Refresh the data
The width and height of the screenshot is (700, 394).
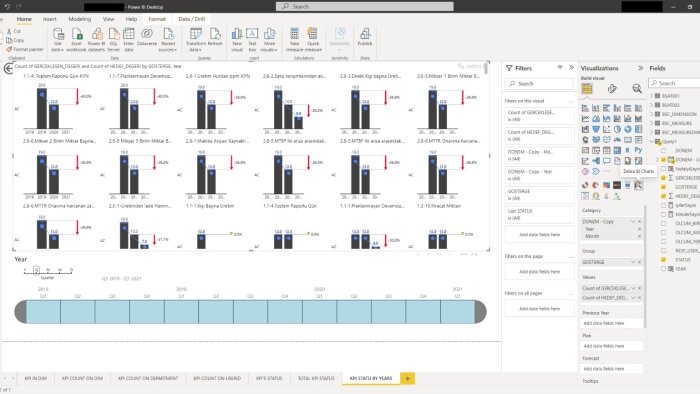point(215,37)
